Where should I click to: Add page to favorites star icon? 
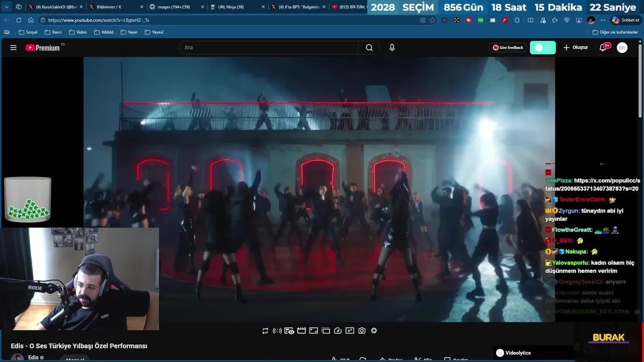432,20
